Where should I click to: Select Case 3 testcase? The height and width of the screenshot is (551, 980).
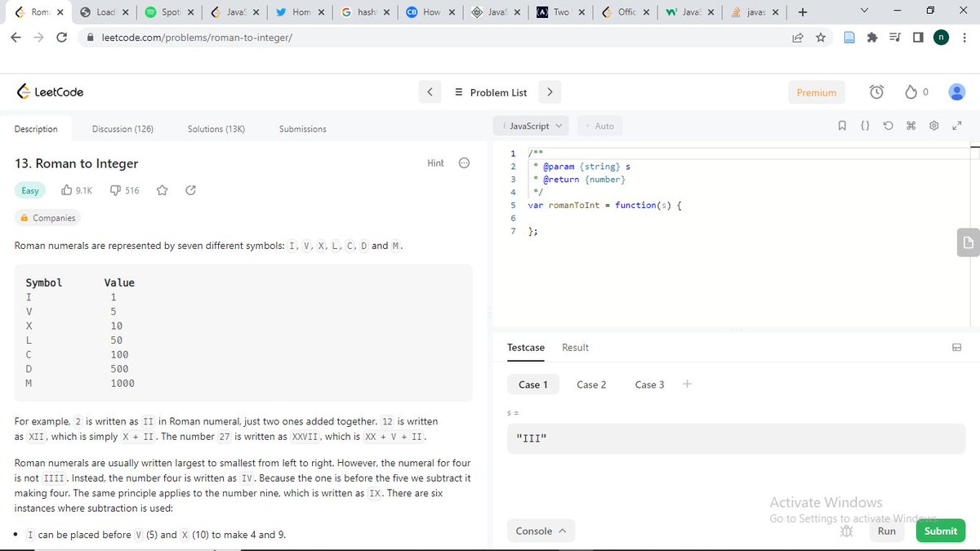(x=650, y=384)
